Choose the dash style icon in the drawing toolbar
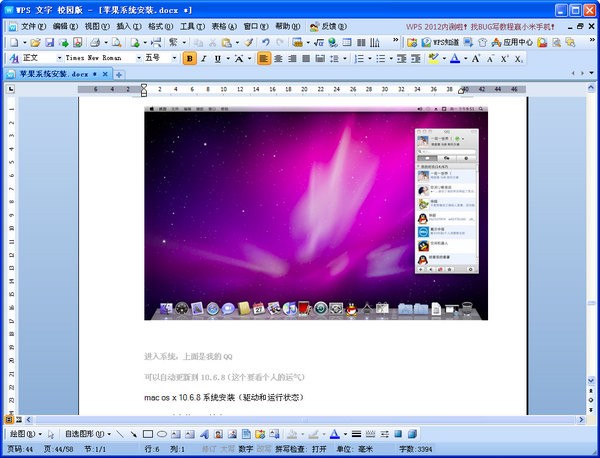 coord(370,434)
